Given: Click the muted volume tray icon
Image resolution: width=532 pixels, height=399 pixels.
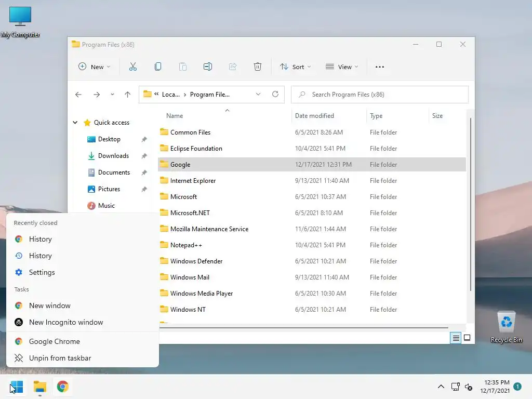Looking at the screenshot, I should pyautogui.click(x=469, y=387).
